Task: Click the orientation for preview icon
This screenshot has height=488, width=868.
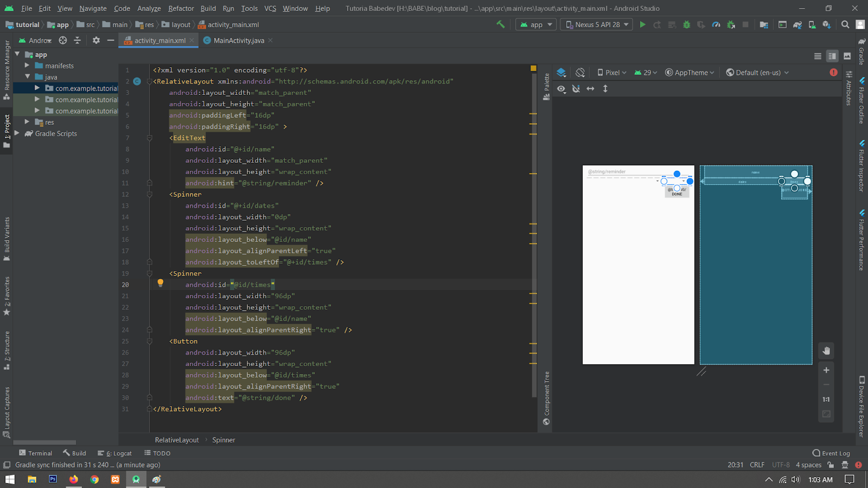Action: [580, 73]
